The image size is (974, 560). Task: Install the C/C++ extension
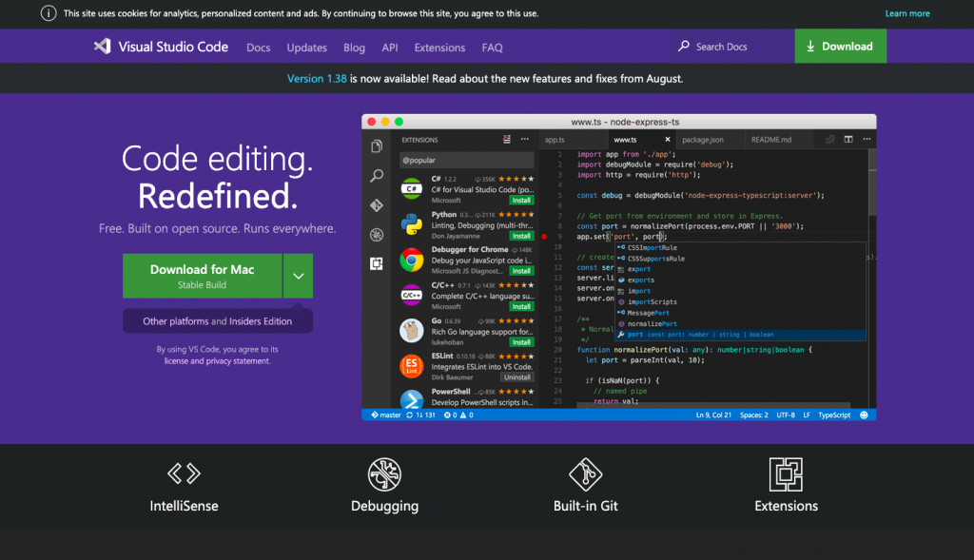[x=521, y=307]
